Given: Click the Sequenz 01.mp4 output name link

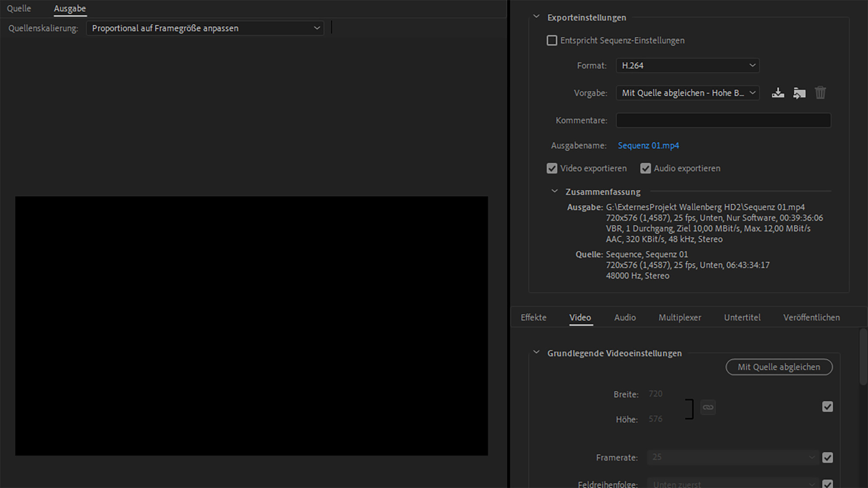Looking at the screenshot, I should (648, 146).
